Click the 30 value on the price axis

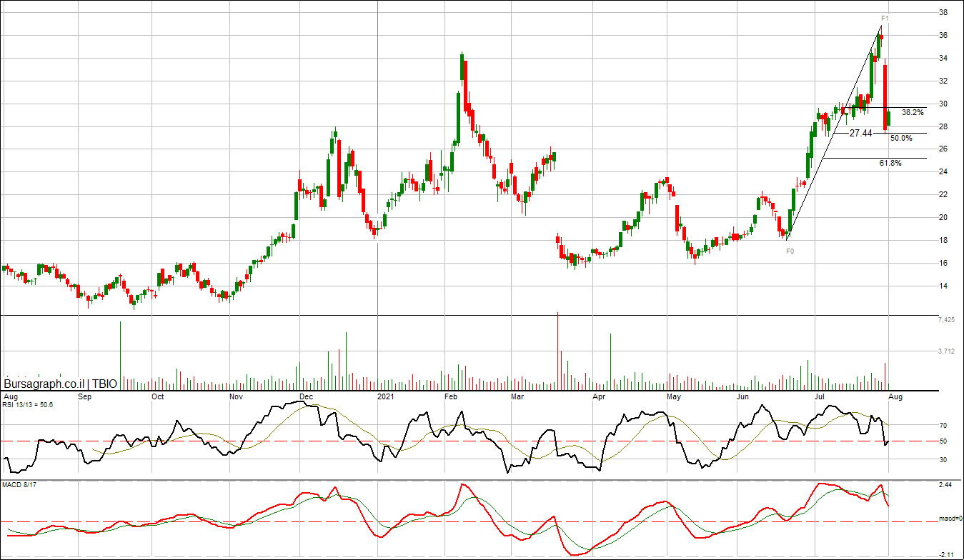click(x=943, y=104)
